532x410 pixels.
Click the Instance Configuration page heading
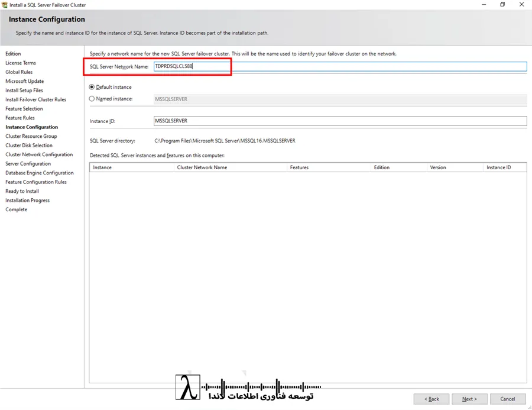pyautogui.click(x=47, y=20)
